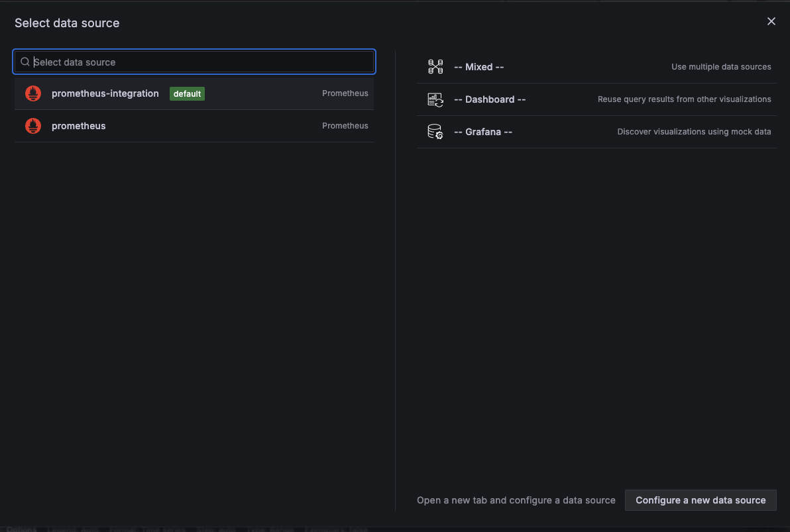Image resolution: width=790 pixels, height=532 pixels.
Task: Select the -- Grafana -- data source
Action: (596, 131)
